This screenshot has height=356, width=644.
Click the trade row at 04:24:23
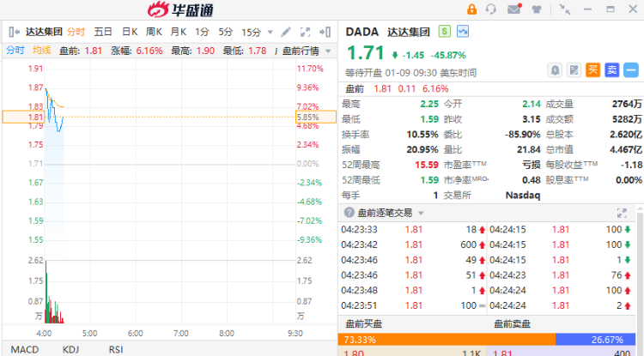(560, 275)
